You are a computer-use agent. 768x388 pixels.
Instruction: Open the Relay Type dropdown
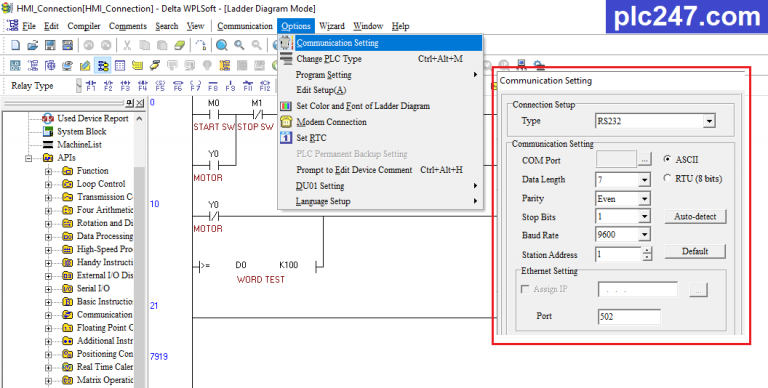[x=79, y=86]
